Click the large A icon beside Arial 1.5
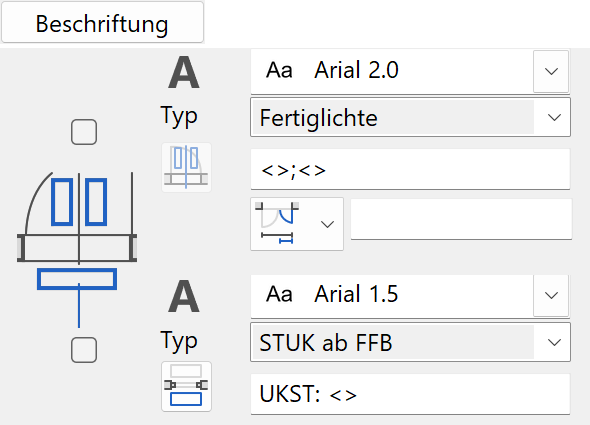The image size is (590, 425). pos(184,296)
